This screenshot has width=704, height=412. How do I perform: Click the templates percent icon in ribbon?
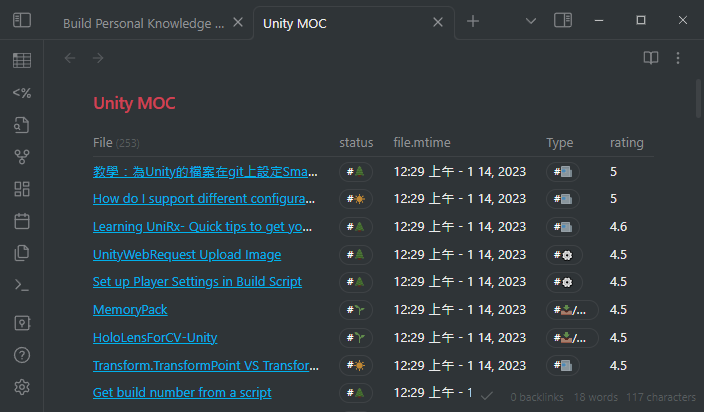point(22,93)
